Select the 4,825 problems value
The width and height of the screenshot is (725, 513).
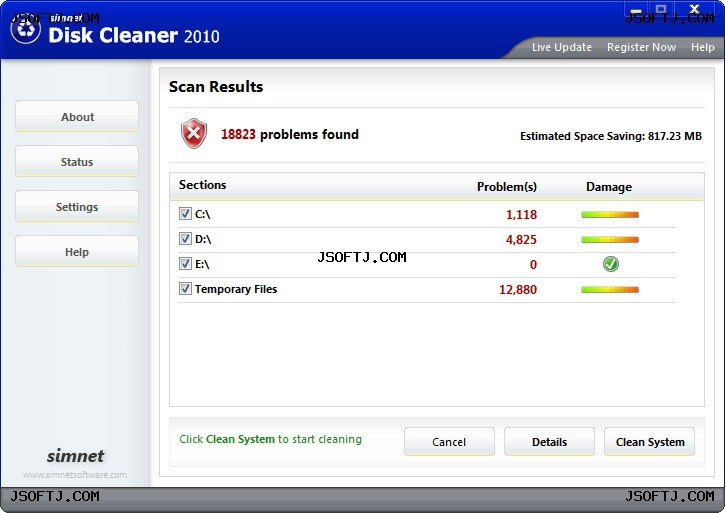[522, 240]
